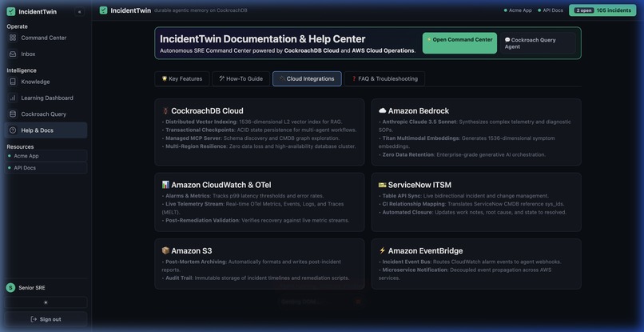Click the Amazon EventBridge lightning icon
Image resolution: width=644 pixels, height=332 pixels.
coord(383,250)
